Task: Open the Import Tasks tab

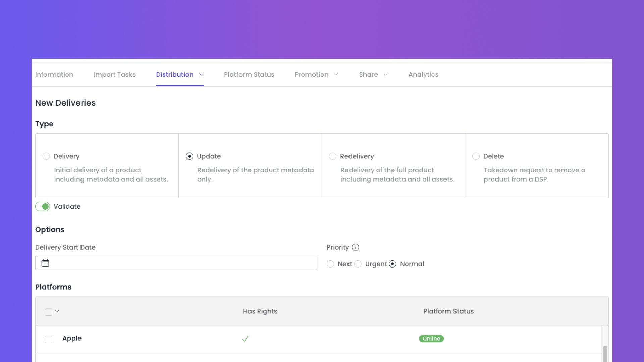Action: (x=115, y=74)
